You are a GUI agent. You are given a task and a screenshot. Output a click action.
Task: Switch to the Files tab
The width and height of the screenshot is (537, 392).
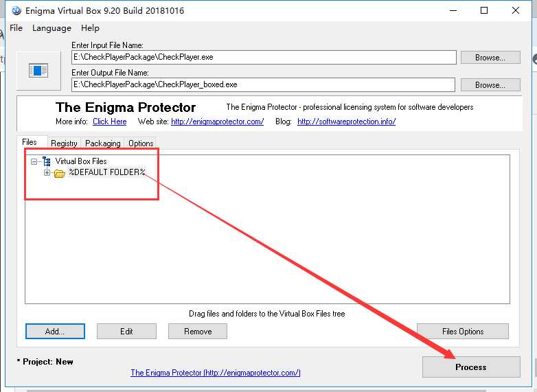(x=30, y=142)
